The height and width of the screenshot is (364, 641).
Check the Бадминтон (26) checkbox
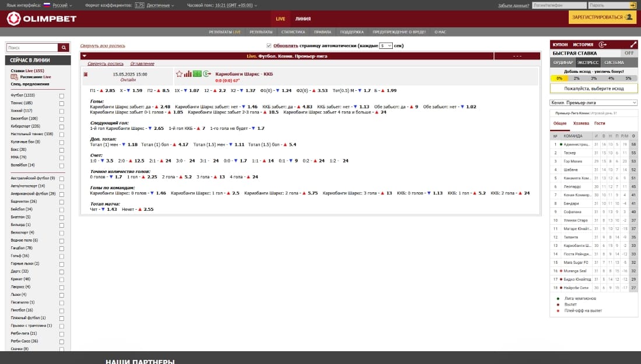tap(62, 202)
